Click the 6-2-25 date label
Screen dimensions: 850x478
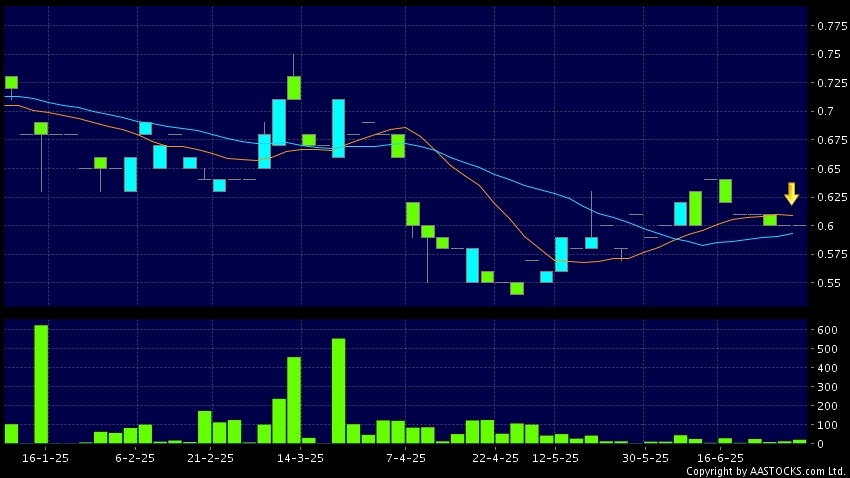pyautogui.click(x=135, y=458)
